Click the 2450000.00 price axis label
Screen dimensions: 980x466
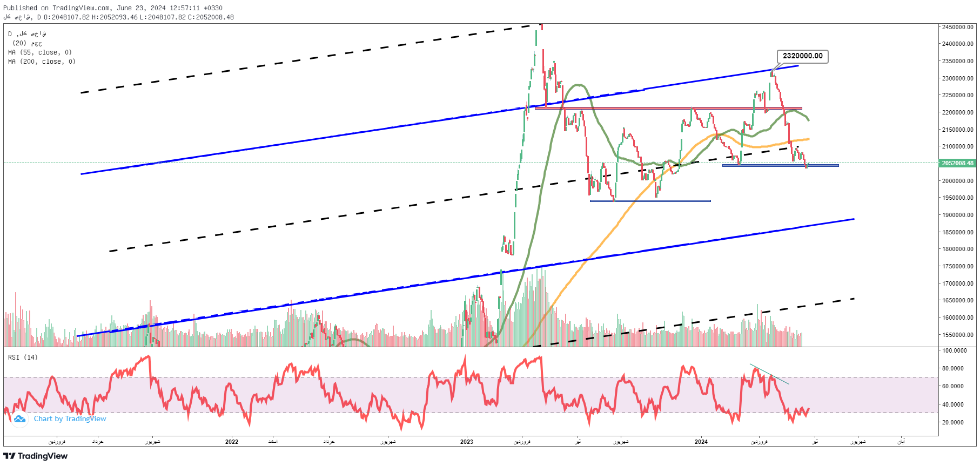pos(958,27)
